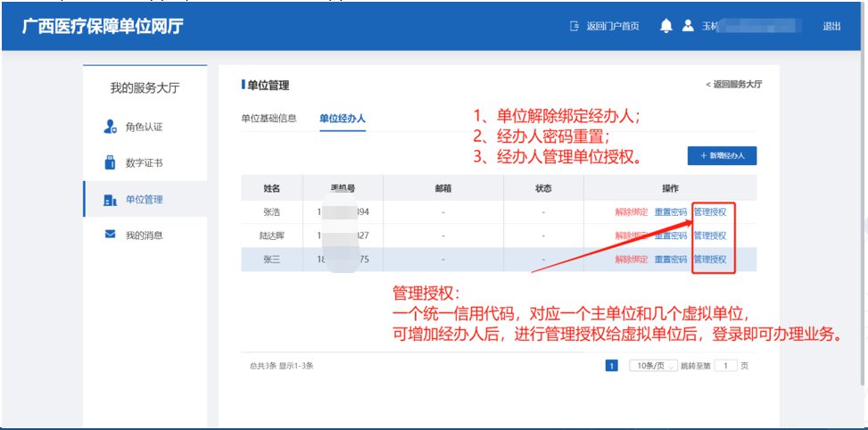868x430 pixels.
Task: Click 返回服务大厅 link
Action: 734,85
